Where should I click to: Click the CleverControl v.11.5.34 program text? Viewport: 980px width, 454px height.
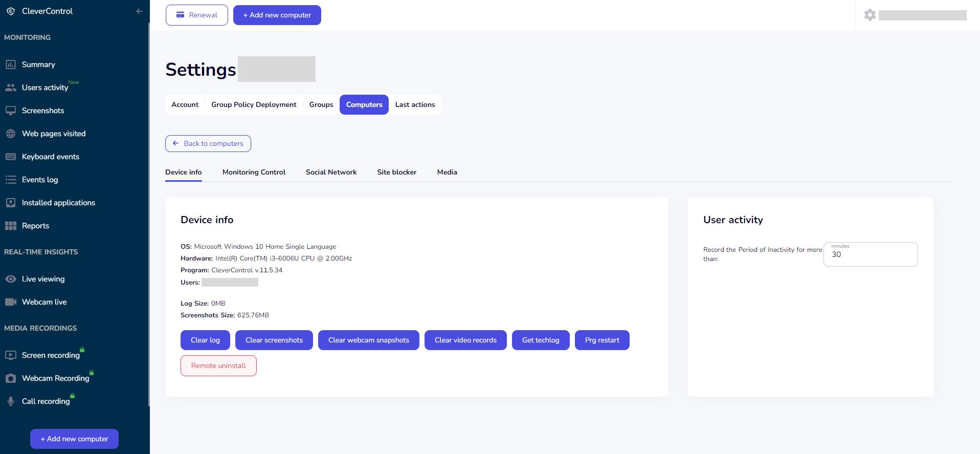click(x=247, y=270)
